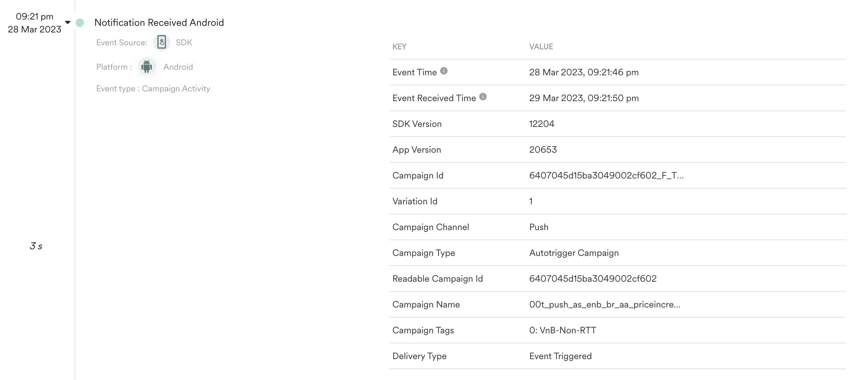868x380 pixels.
Task: Click the Event type Campaign Activity text
Action: 153,89
